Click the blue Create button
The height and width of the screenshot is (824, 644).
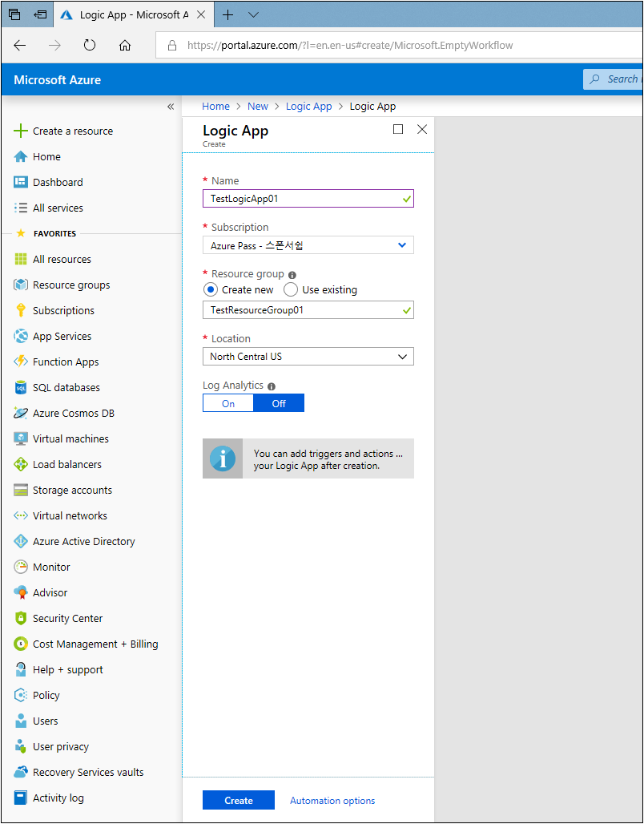point(239,800)
